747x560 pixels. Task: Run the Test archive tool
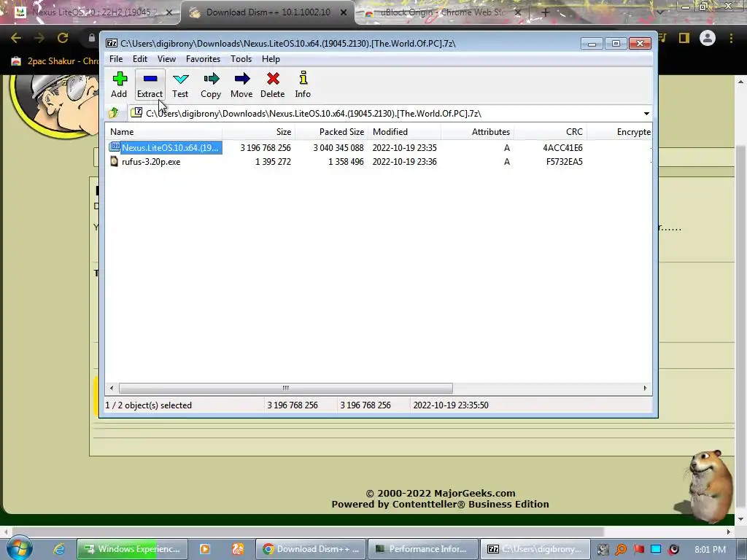coord(180,85)
